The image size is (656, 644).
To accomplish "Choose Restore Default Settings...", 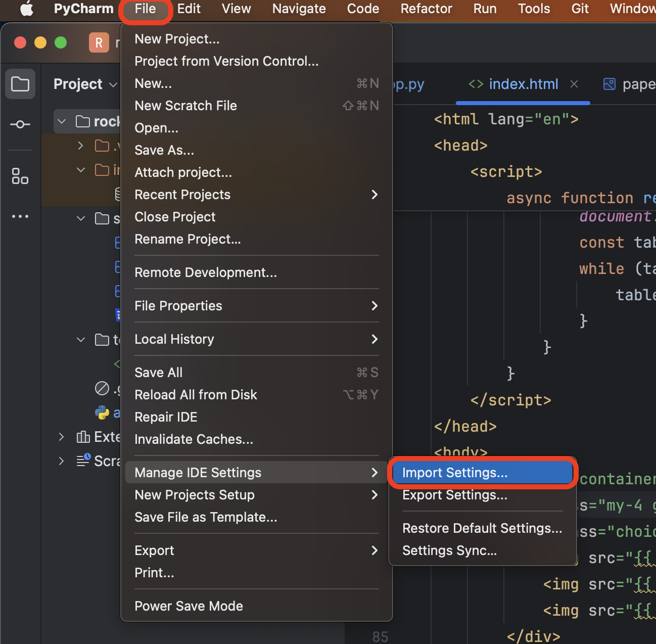I will (x=483, y=528).
